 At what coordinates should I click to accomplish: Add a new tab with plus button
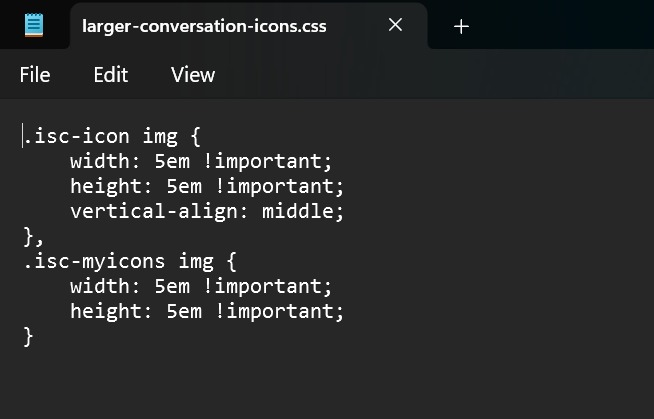[x=461, y=27]
